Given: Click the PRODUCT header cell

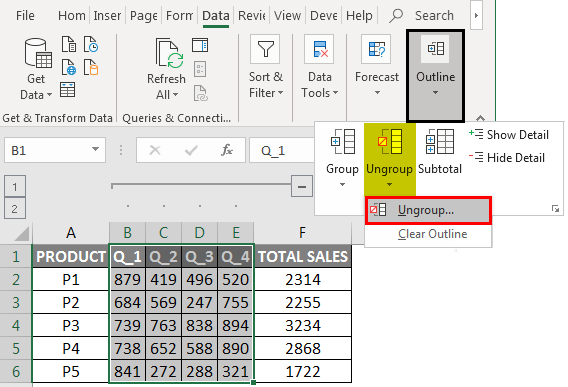Looking at the screenshot, I should click(71, 257).
